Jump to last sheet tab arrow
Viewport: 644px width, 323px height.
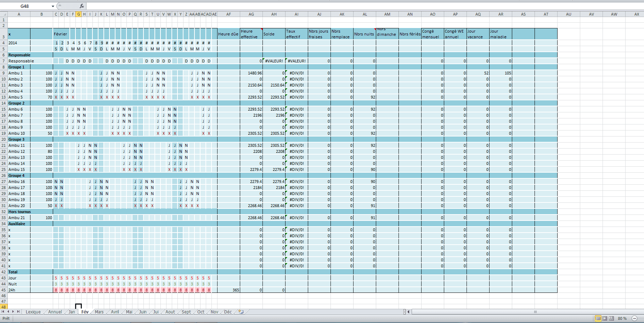pos(18,312)
